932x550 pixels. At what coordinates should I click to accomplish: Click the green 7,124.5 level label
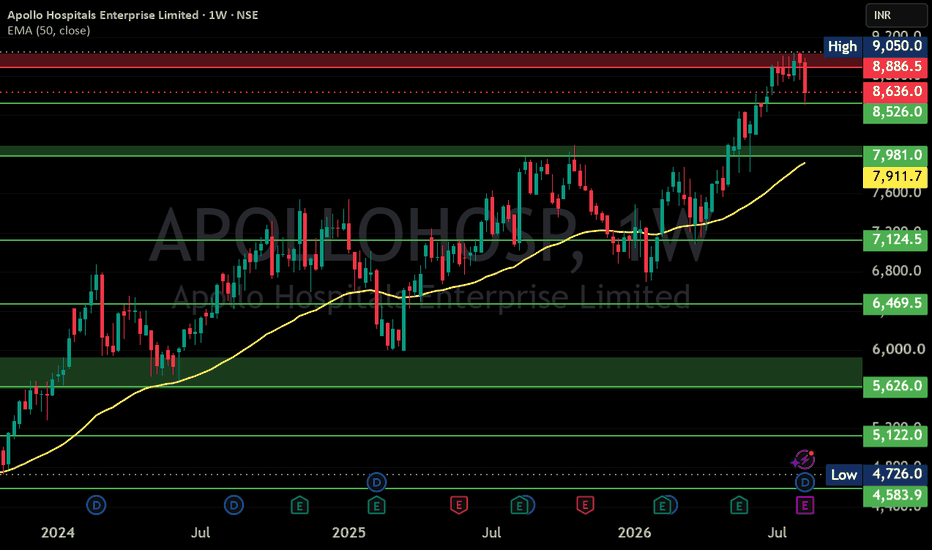coord(896,240)
